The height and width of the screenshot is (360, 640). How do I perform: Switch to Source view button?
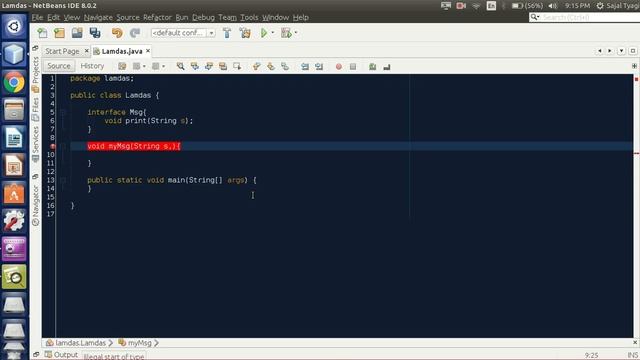pos(59,66)
